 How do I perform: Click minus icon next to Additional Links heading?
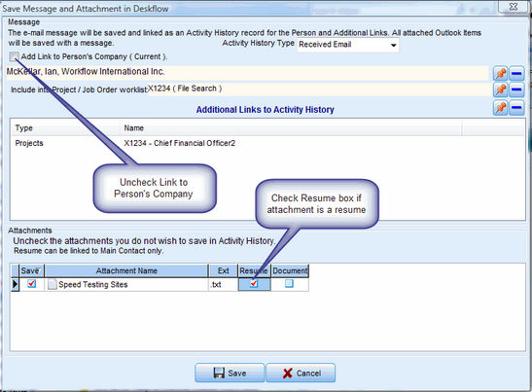pyautogui.click(x=516, y=108)
